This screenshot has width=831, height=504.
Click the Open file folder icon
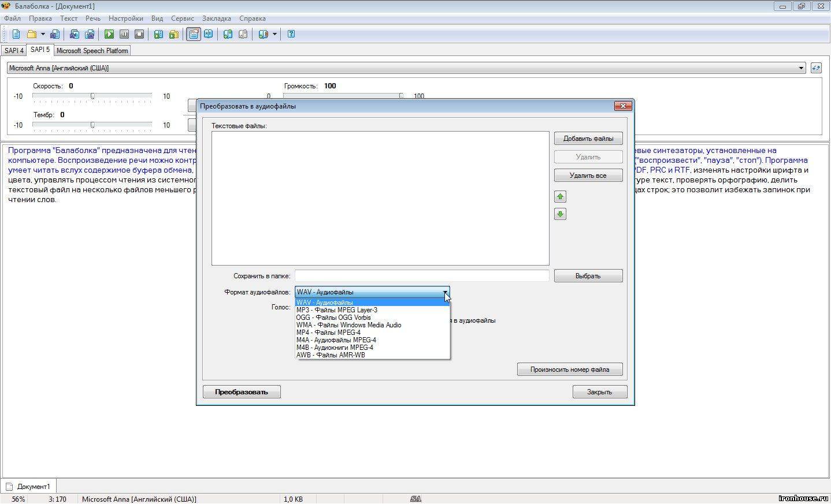pos(32,34)
